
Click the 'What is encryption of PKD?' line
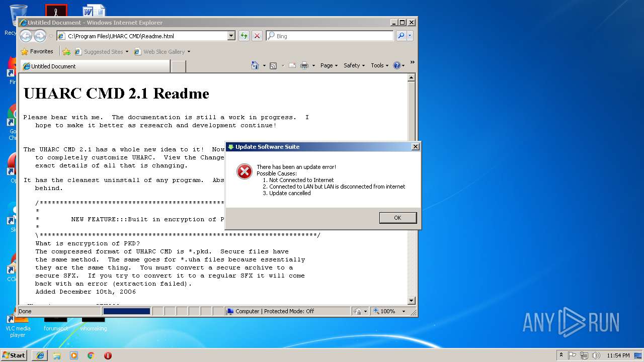88,243
